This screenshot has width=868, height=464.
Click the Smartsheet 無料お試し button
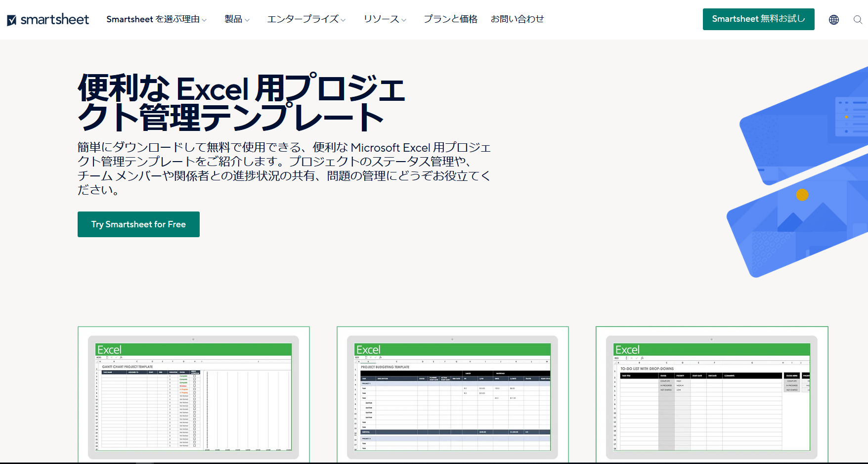758,19
